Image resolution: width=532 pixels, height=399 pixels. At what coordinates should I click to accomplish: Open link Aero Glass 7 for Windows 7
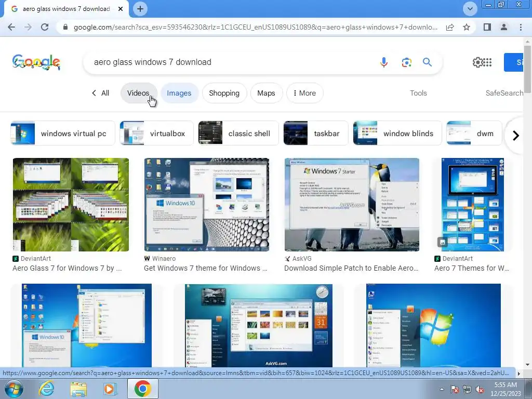67,268
